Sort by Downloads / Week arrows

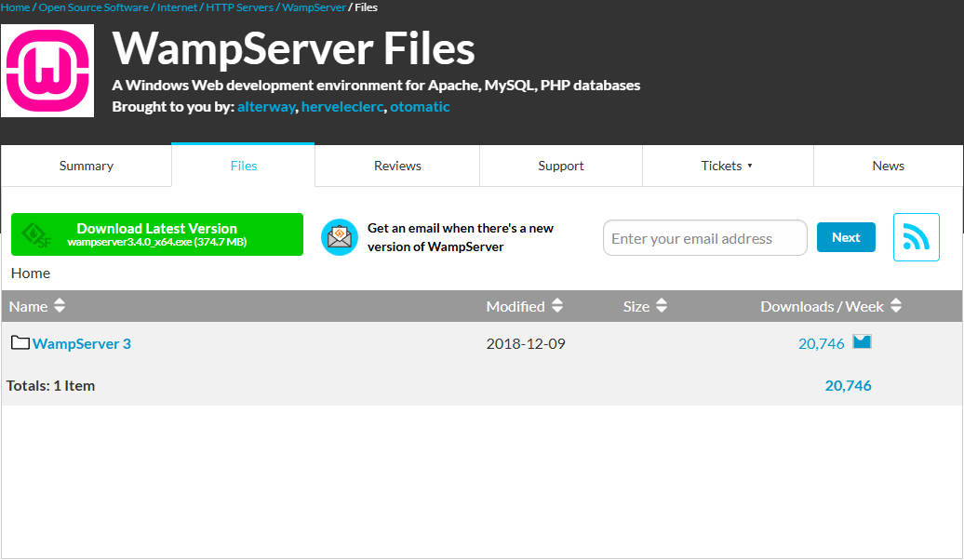pos(896,305)
